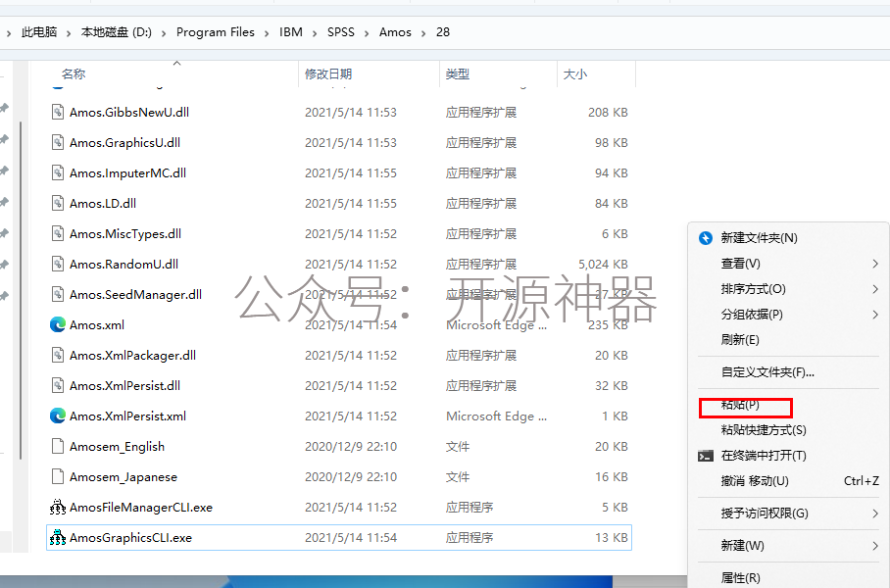
Task: Select the 13 KB size value
Action: tap(612, 538)
